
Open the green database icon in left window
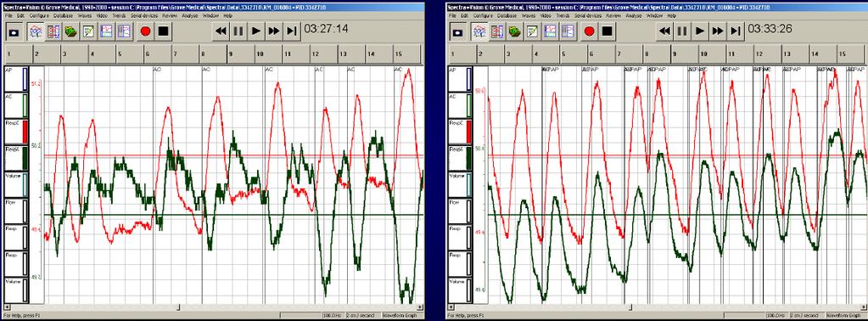tap(71, 31)
